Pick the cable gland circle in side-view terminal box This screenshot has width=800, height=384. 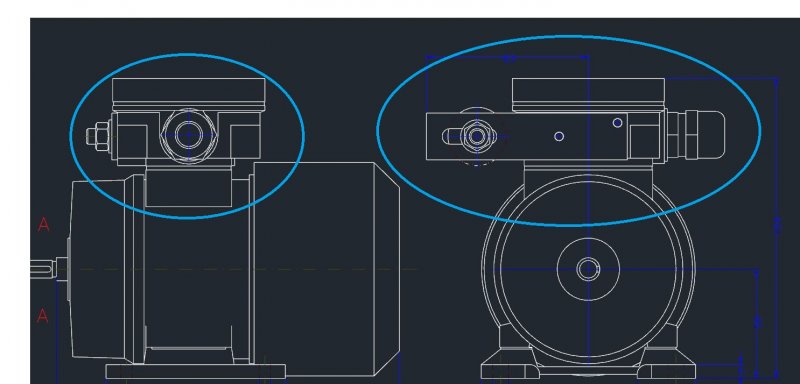(x=189, y=135)
